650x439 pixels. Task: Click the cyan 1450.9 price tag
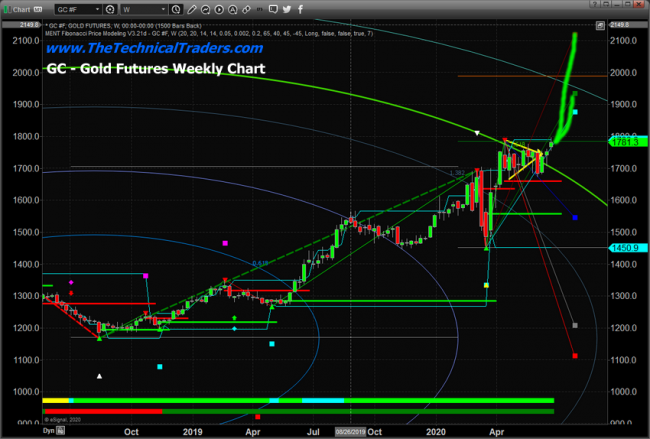pyautogui.click(x=628, y=248)
